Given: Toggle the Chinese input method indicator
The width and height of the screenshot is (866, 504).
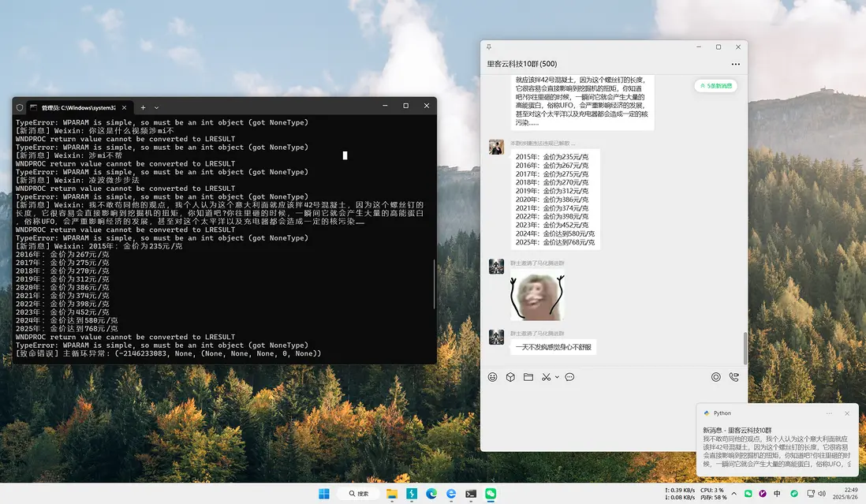Looking at the screenshot, I should coord(778,494).
